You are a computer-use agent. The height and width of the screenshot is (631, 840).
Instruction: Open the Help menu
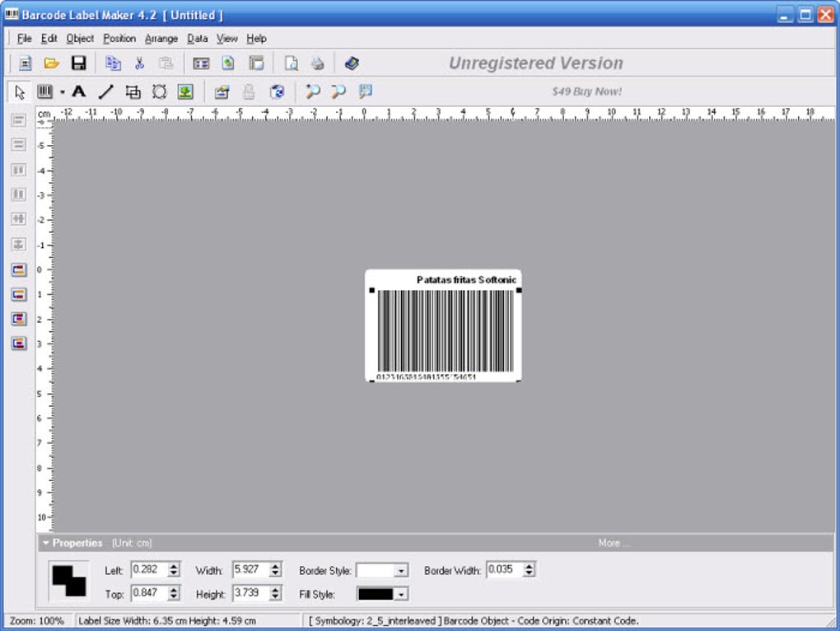pyautogui.click(x=256, y=39)
